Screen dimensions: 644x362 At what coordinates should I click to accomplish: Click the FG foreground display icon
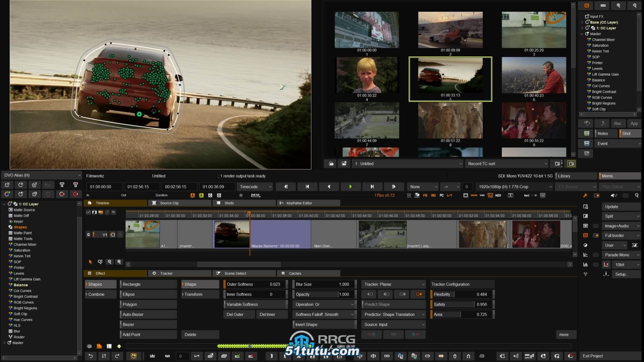tap(425, 195)
